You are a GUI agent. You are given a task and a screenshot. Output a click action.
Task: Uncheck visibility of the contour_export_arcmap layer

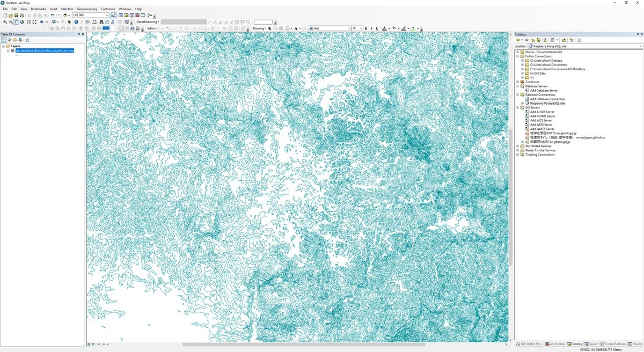click(x=13, y=50)
